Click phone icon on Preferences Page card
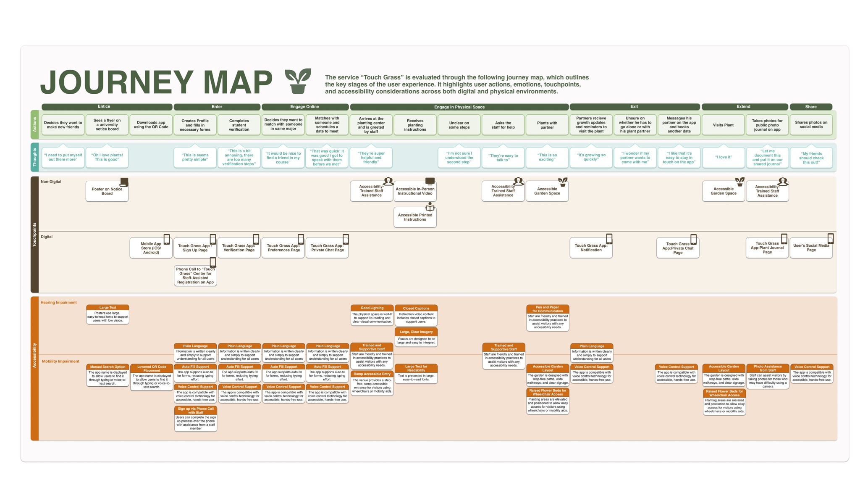The width and height of the screenshot is (868, 480). point(301,239)
